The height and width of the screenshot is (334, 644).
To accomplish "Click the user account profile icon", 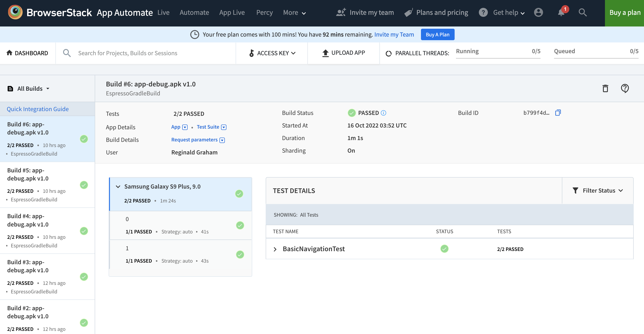I will (538, 13).
